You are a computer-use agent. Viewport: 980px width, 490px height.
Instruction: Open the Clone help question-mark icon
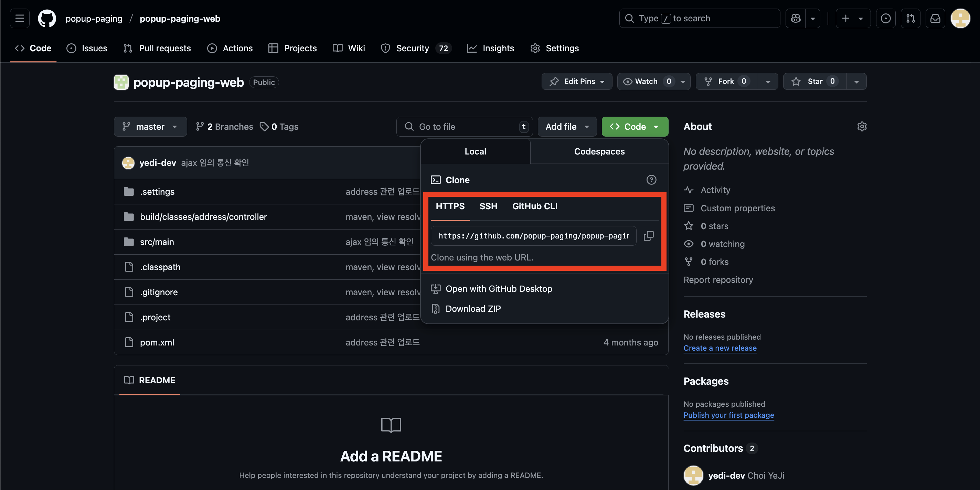coord(651,180)
